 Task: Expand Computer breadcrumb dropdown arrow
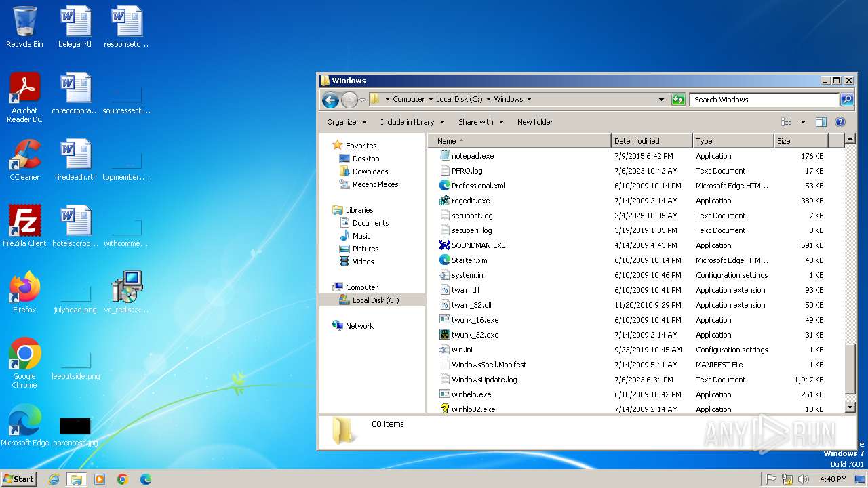[x=430, y=100]
